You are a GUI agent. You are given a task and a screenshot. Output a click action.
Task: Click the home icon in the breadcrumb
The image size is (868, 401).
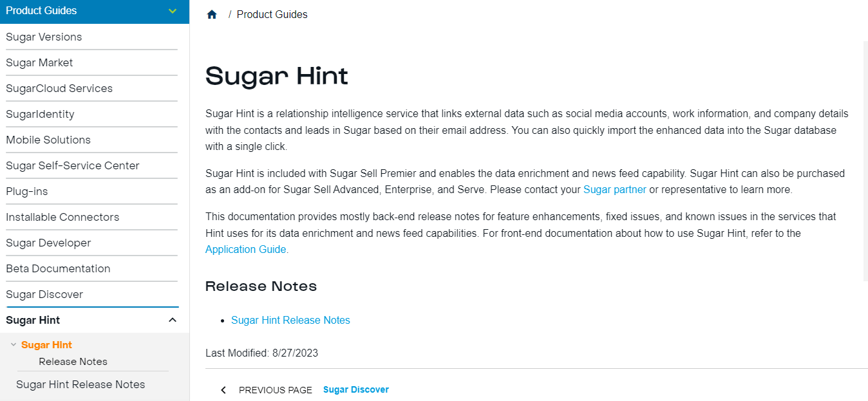click(x=212, y=14)
